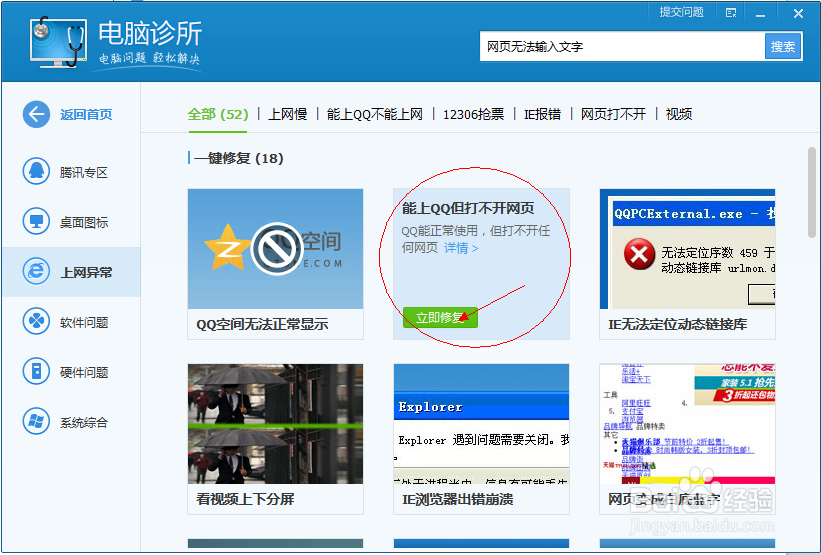The image size is (821, 555).
Task: Switch to the 上网慢 tab
Action: point(287,114)
